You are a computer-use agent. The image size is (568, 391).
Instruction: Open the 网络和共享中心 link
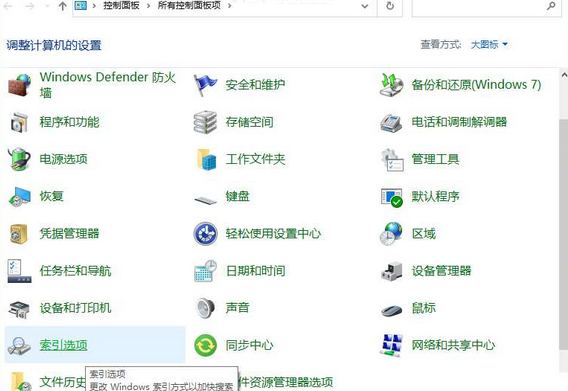point(453,345)
